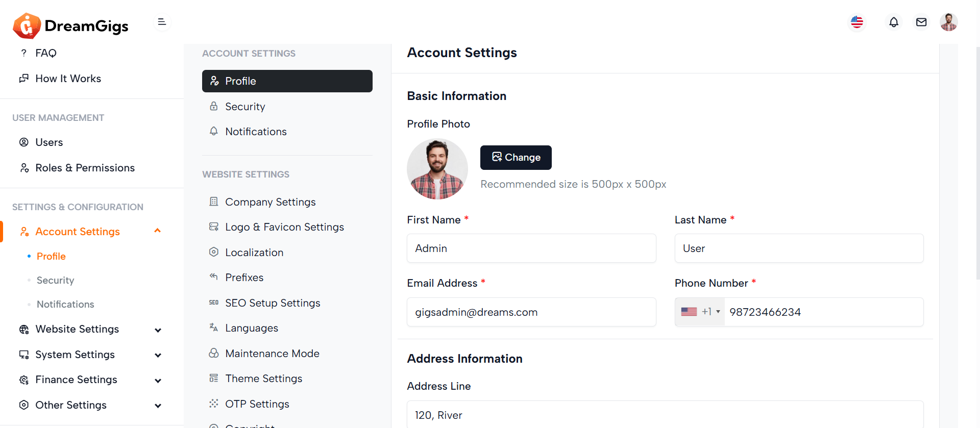
Task: Expand the Website Settings sidebar menu
Action: tap(158, 330)
